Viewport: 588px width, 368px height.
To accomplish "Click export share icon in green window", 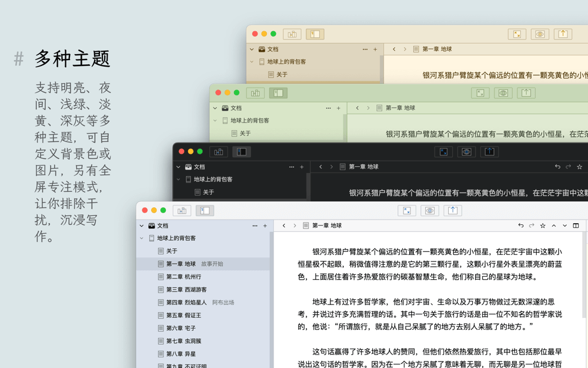I will 526,93.
